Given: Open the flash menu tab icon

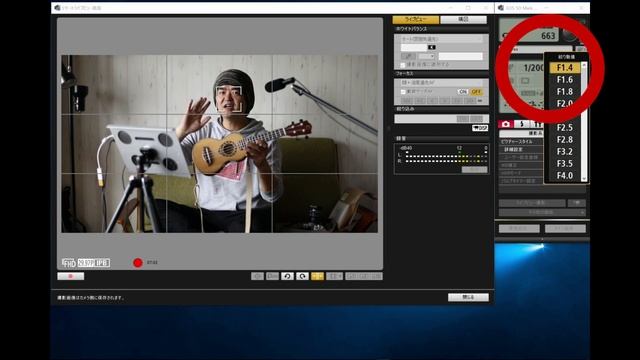Looking at the screenshot, I should [x=522, y=124].
